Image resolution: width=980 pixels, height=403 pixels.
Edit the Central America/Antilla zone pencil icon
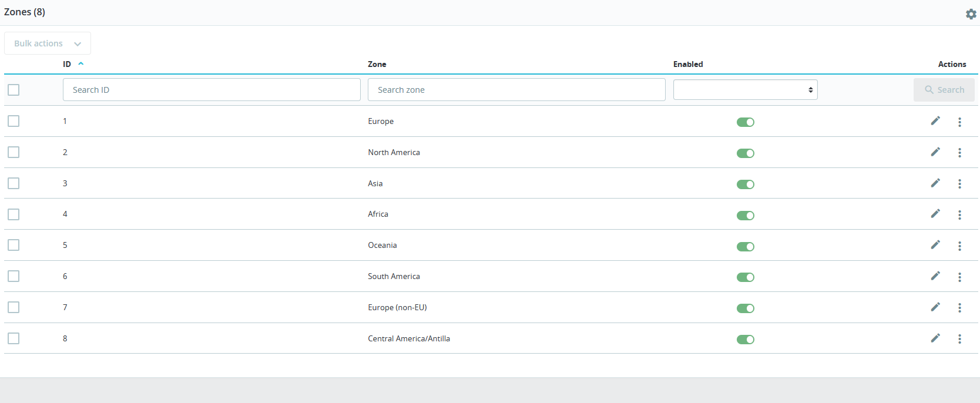point(935,338)
